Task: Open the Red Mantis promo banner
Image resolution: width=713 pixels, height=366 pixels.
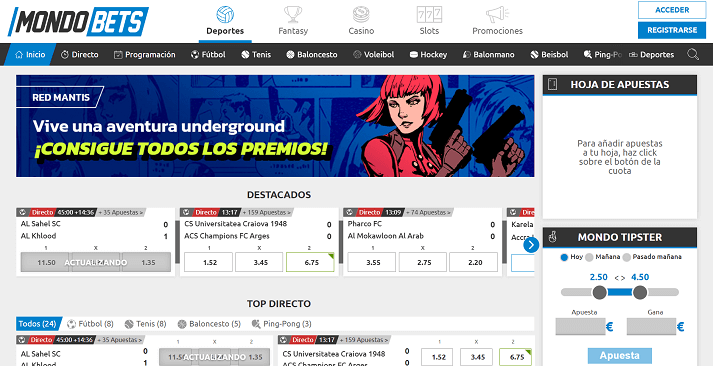Action: (x=275, y=126)
